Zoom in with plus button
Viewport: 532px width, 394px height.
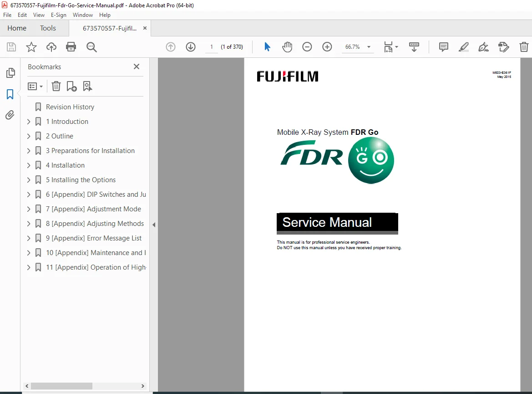pyautogui.click(x=327, y=47)
